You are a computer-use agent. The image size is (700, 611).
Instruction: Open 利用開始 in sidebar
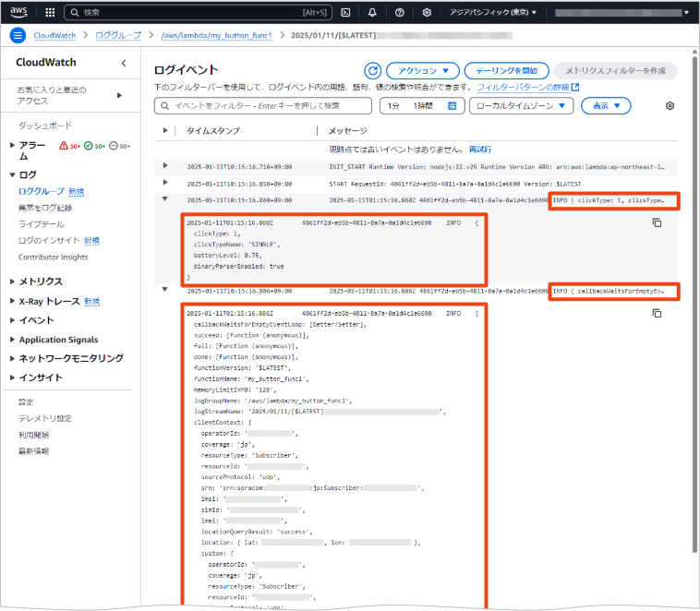pos(33,435)
